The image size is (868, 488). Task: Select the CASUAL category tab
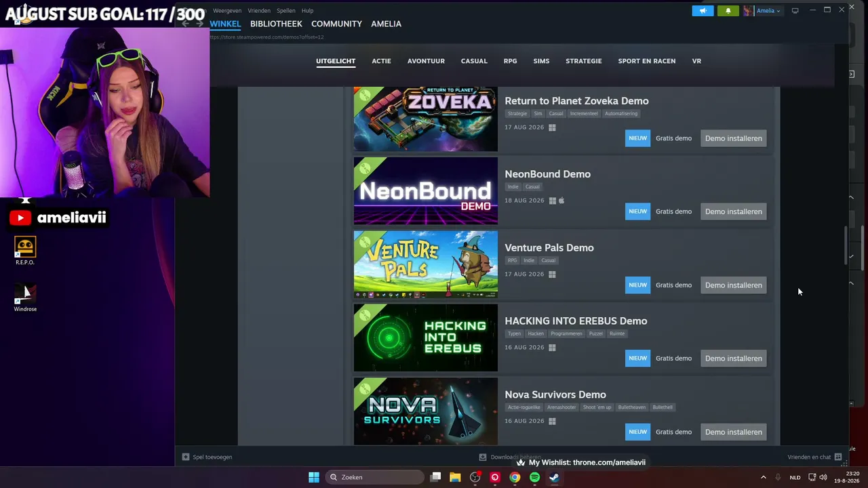tap(474, 61)
